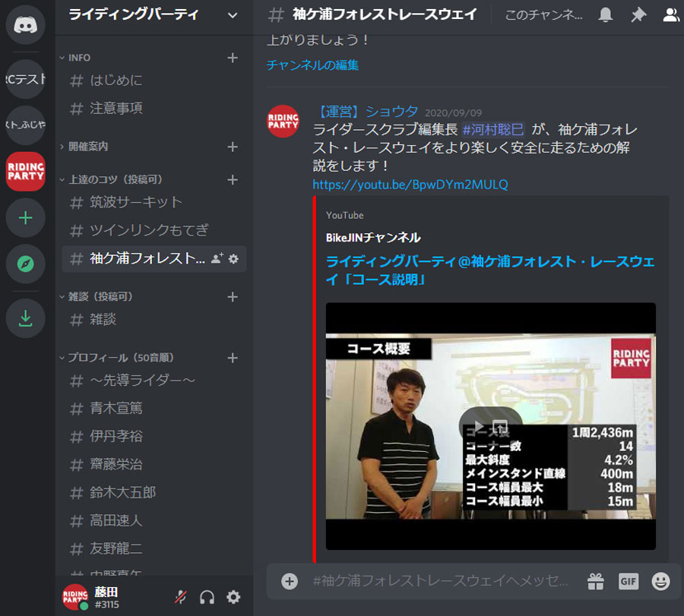Viewport: 684px width, 616px height.
Task: Click the channel topic このチャンネ...
Action: pos(543,15)
